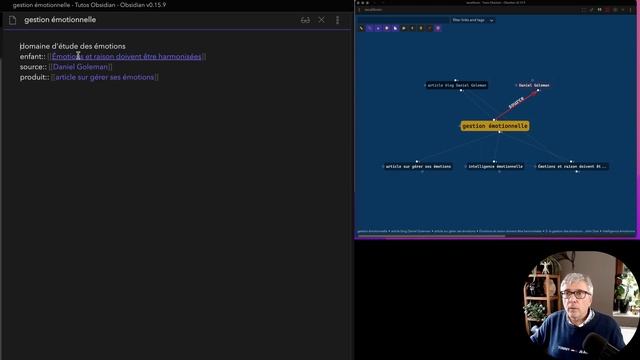Select the article blog Daniel Goleman graph node
The image size is (640, 360).
pyautogui.click(x=456, y=85)
